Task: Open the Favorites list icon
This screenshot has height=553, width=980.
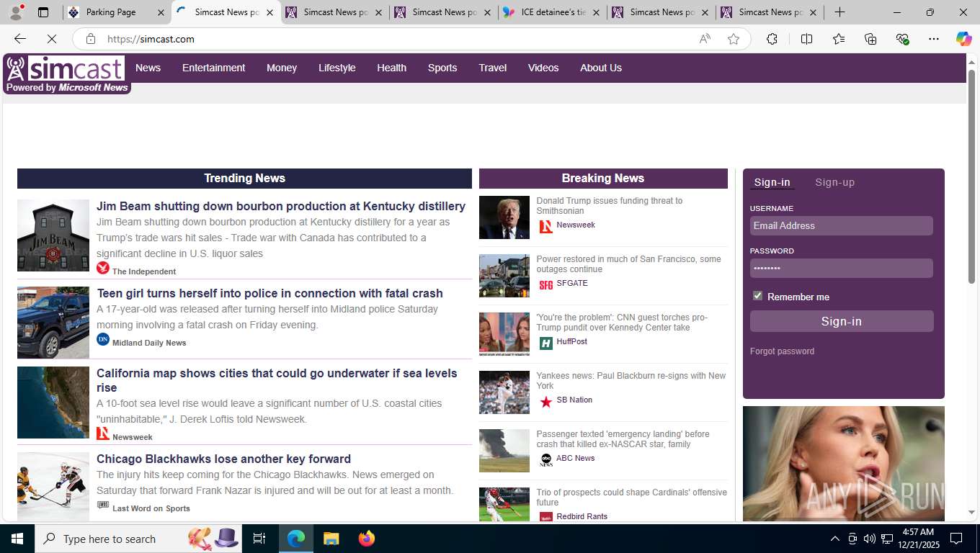Action: pos(839,39)
